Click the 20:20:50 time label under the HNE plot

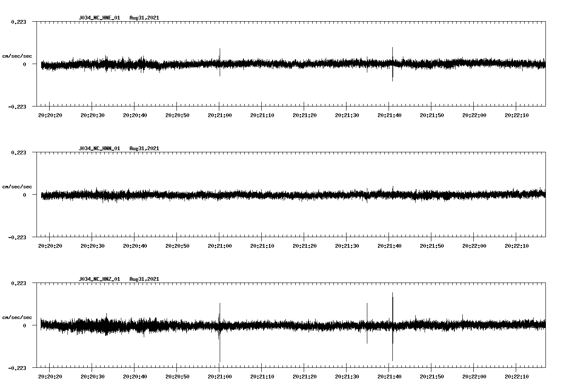tap(177, 115)
